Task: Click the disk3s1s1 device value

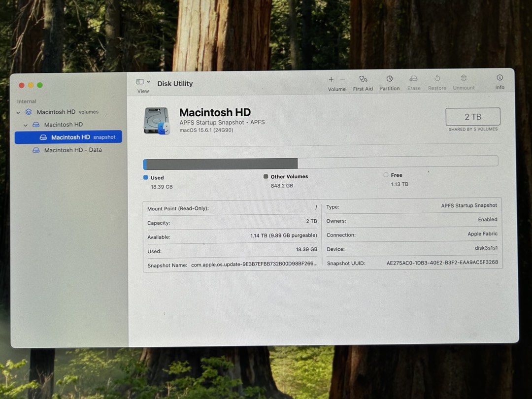Action: pyautogui.click(x=486, y=248)
